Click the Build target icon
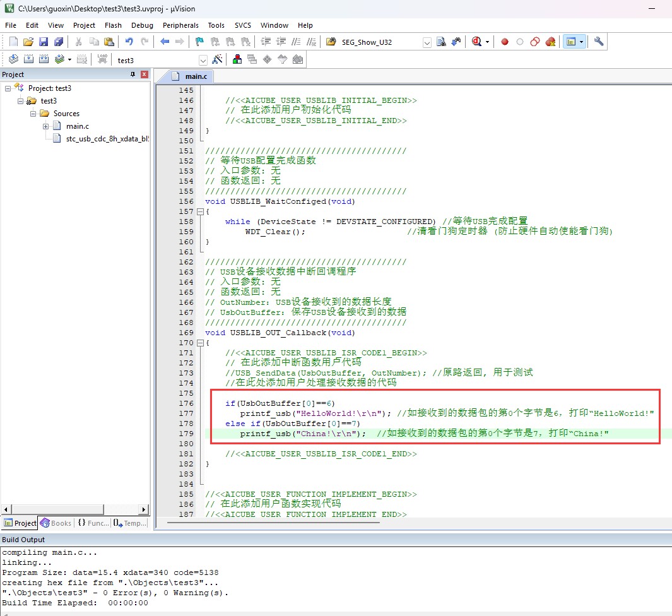Image resolution: width=672 pixels, height=616 pixels. click(29, 59)
